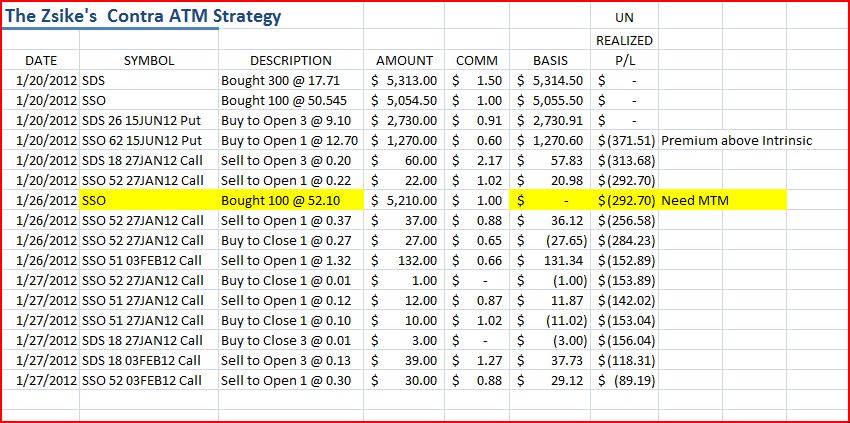The width and height of the screenshot is (850, 423).
Task: Click the 'SDS 26 15JUN12 Put' symbol cell
Action: pos(149,120)
